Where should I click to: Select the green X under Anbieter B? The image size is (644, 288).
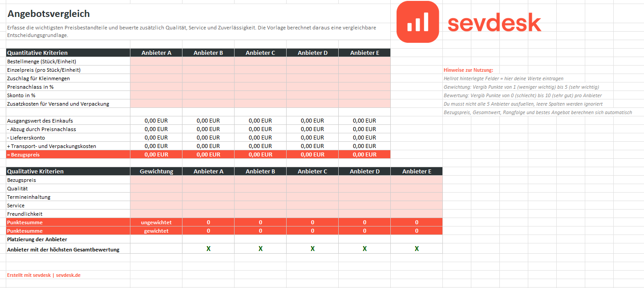pos(260,249)
